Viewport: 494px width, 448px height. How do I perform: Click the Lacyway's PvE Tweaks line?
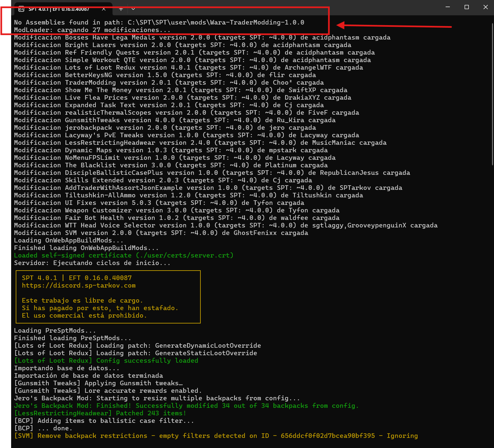(186, 135)
